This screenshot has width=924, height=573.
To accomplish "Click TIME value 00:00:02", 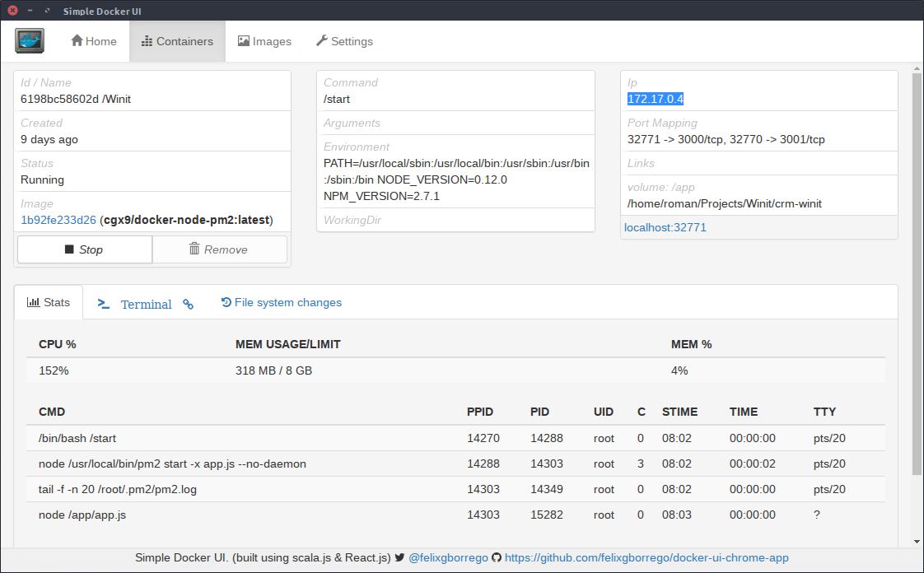I will 753,464.
